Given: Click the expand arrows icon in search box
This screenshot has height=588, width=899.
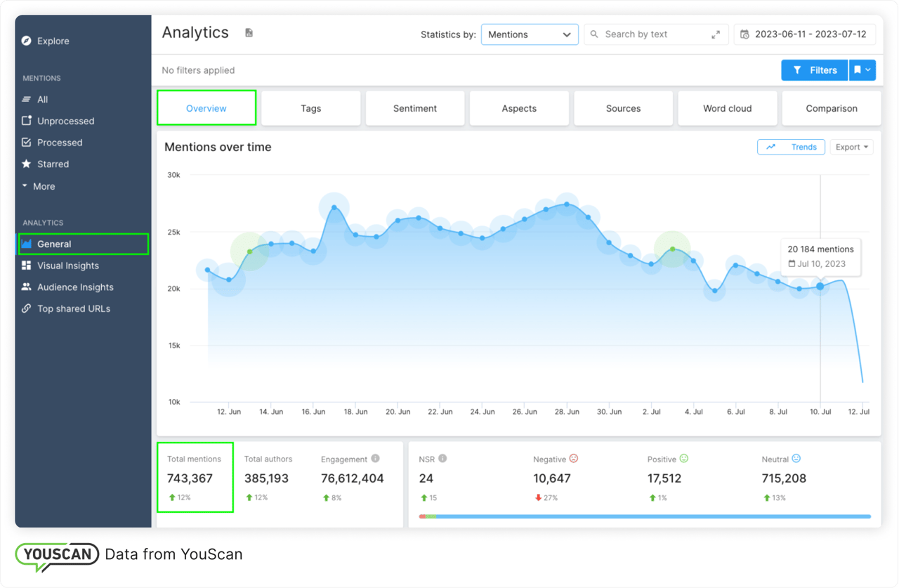Looking at the screenshot, I should (x=715, y=34).
